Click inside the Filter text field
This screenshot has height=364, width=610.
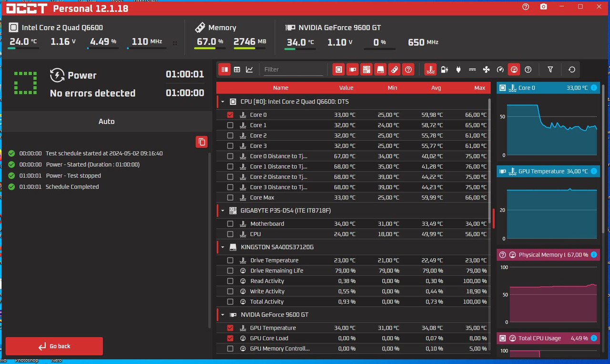tap(293, 70)
